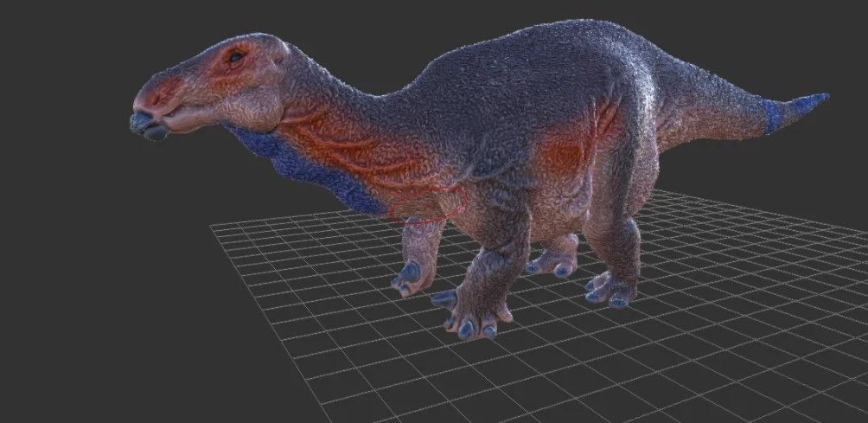Click the dinosaur's dark beak tip
This screenshot has width=868, height=423.
(147, 125)
